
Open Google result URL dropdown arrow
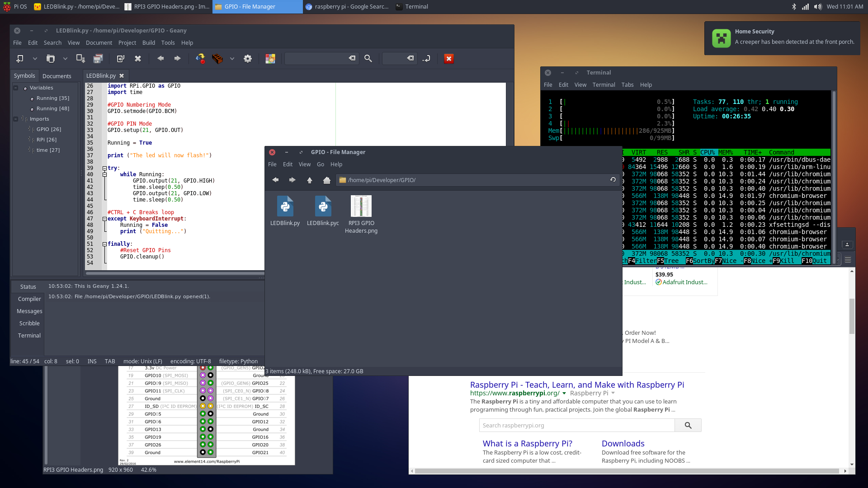(564, 394)
